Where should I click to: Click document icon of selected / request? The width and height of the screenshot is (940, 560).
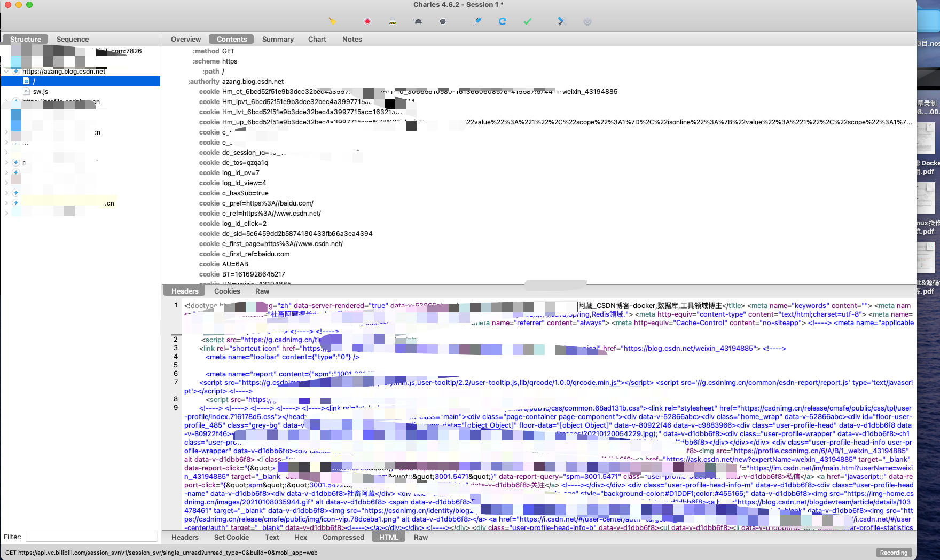26,81
